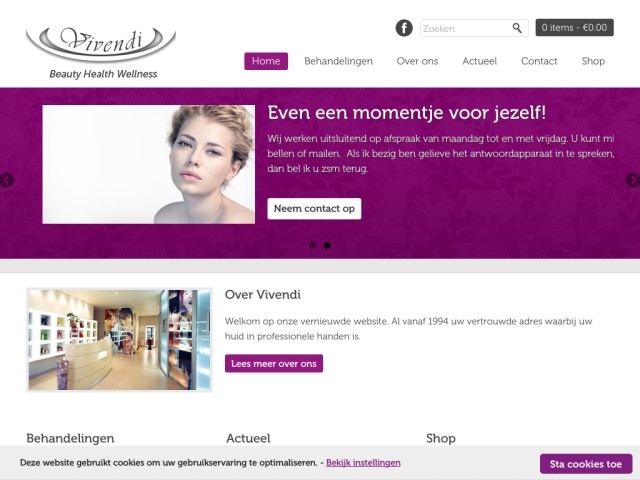This screenshot has width=640, height=480.
Task: Open the Shop menu item
Action: pyautogui.click(x=593, y=61)
